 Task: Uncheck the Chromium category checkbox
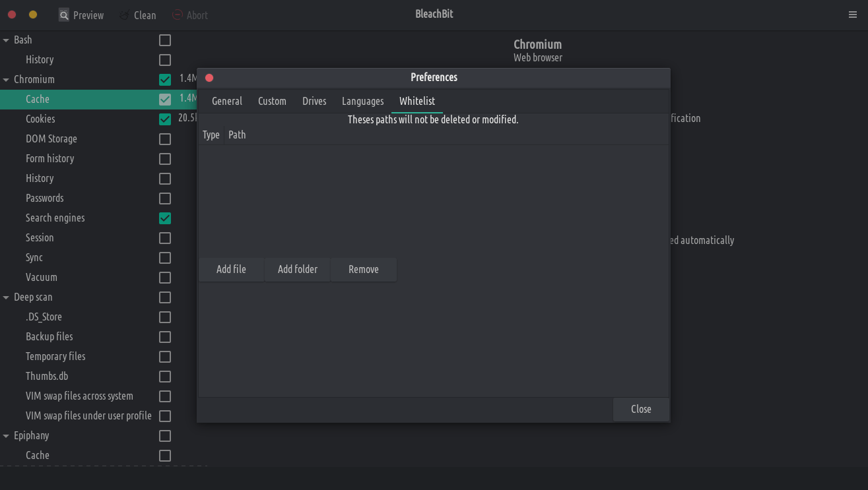click(x=165, y=80)
